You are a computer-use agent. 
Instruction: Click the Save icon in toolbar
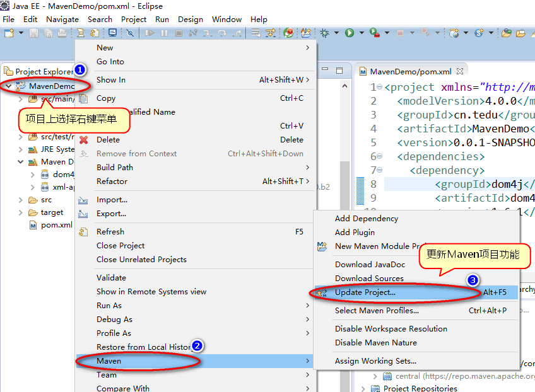[x=33, y=33]
